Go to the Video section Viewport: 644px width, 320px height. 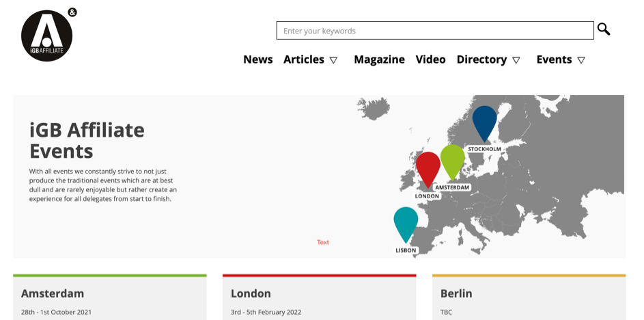430,59
